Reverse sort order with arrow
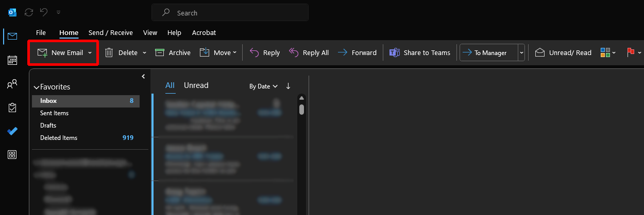This screenshot has width=644, height=215. [288, 86]
